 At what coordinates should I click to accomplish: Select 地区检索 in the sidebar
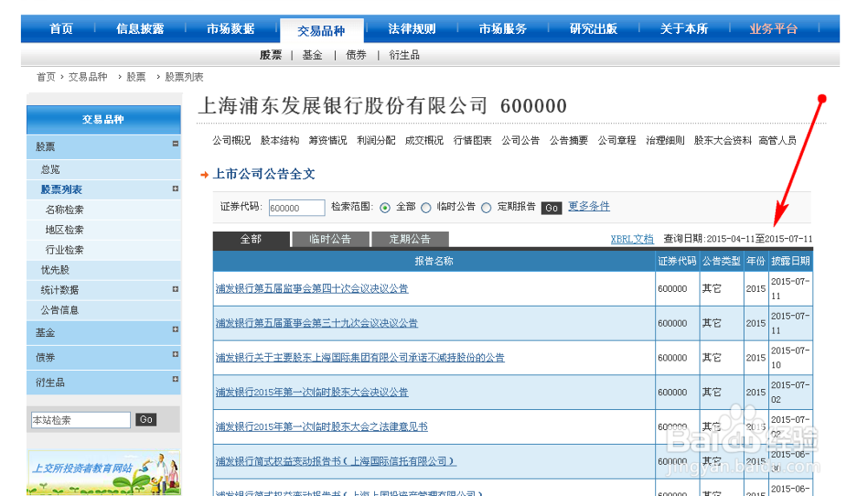pyautogui.click(x=64, y=229)
